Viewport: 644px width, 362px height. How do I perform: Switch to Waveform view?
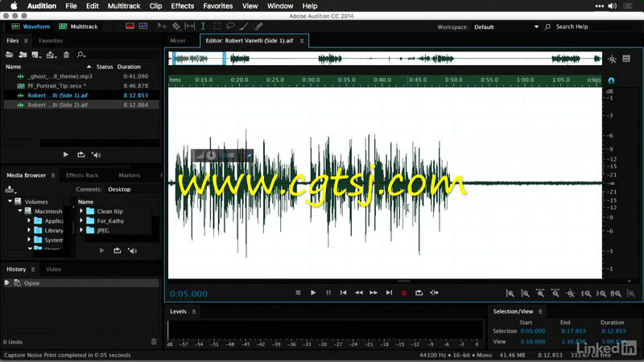tap(31, 27)
